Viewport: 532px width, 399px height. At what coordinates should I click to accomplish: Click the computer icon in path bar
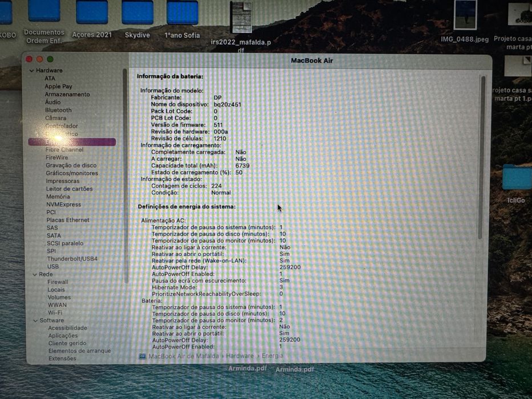point(143,357)
